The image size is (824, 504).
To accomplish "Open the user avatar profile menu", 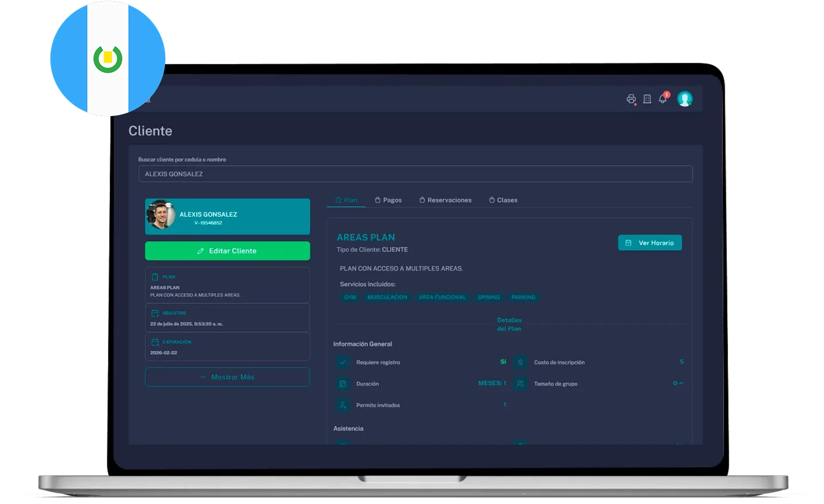I will pos(684,99).
